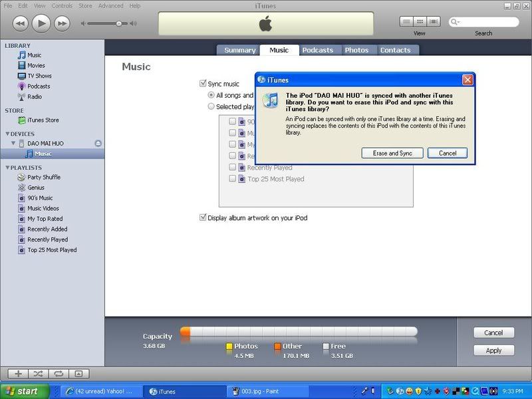The image size is (532, 399).
Task: Collapse the PLAYLISTS section
Action: click(7, 168)
